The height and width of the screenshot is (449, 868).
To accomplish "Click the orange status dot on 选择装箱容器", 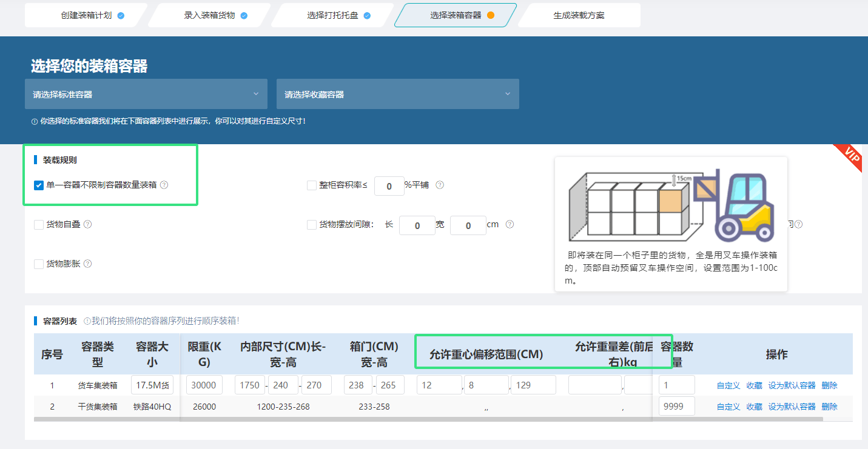I will [491, 15].
